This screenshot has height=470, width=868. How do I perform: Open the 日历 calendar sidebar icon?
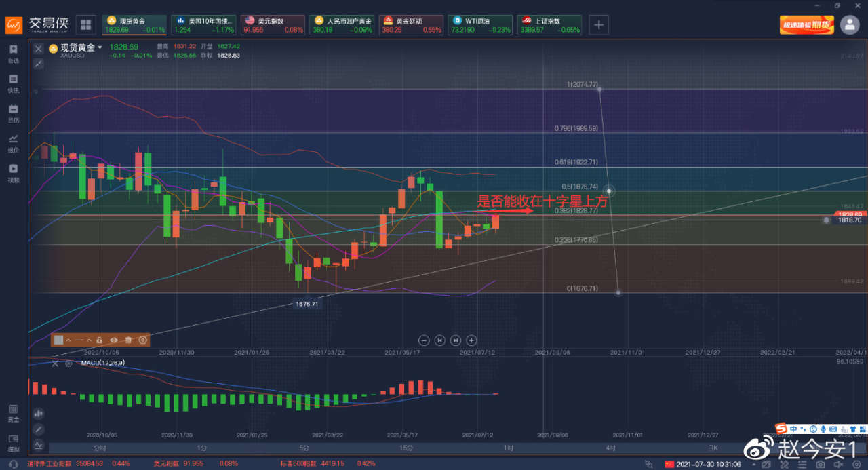coord(14,113)
